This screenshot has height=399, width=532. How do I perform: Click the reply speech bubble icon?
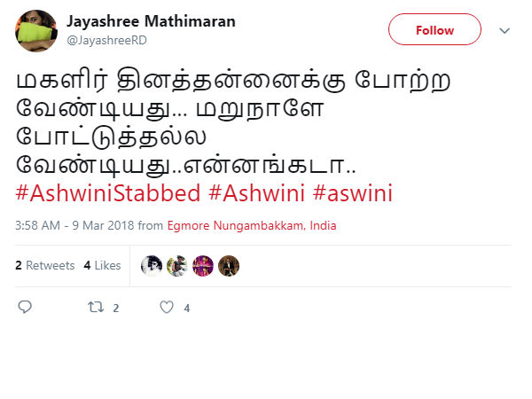(x=25, y=307)
